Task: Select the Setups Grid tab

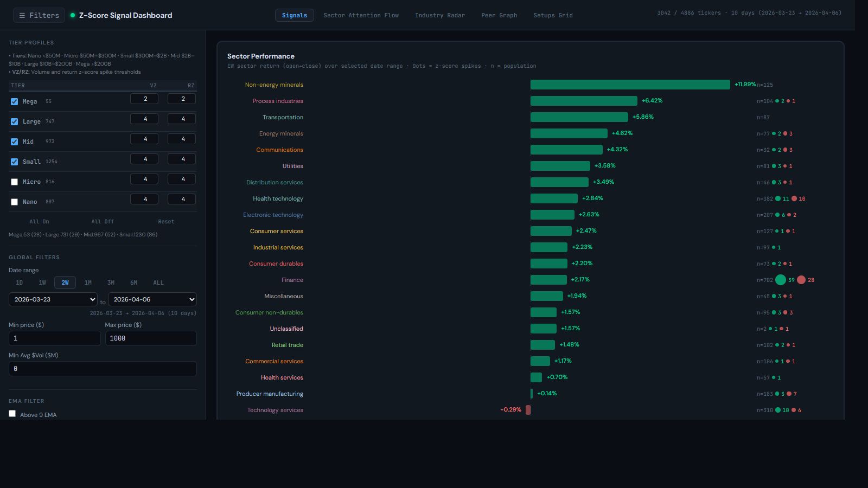Action: (553, 15)
